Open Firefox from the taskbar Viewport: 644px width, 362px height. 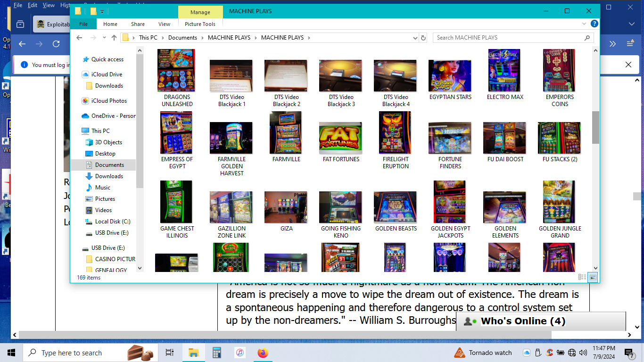(263, 353)
